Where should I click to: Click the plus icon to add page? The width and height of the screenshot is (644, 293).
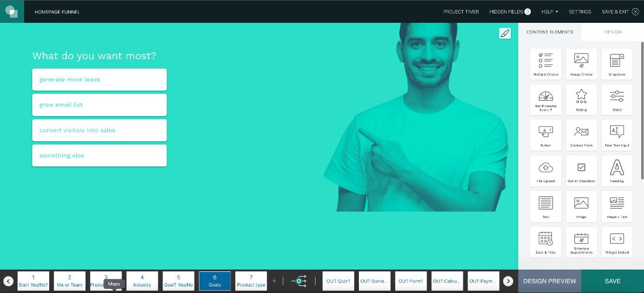click(x=274, y=281)
